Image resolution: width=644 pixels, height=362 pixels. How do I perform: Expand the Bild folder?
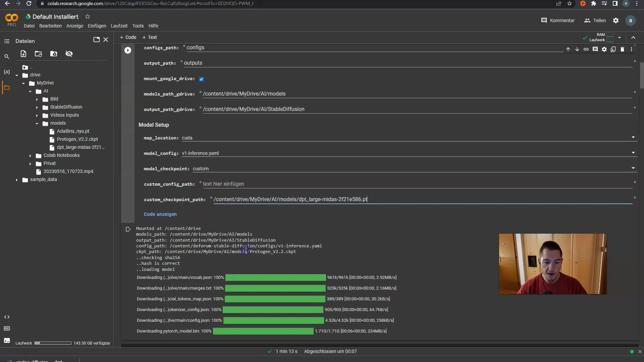click(x=37, y=99)
